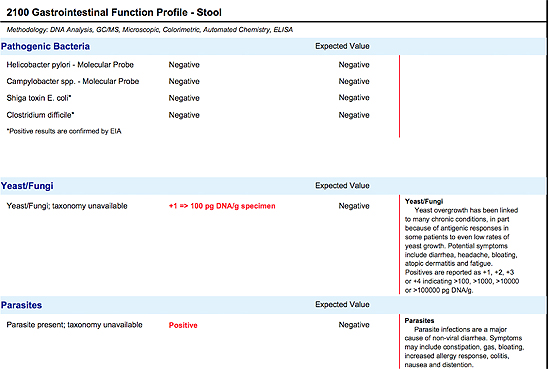Click the Helicobacter pylori result 'Negative'
This screenshot has width=550, height=369.
pos(184,65)
